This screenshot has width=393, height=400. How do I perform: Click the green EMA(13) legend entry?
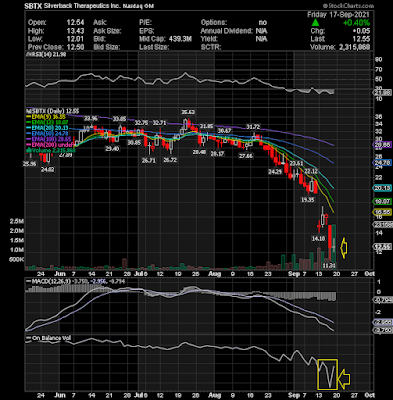point(48,122)
